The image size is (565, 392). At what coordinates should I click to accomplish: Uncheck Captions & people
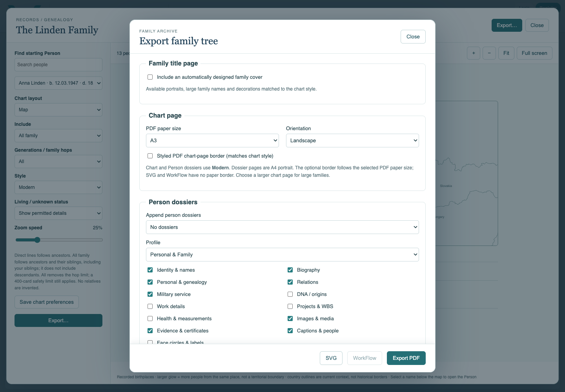click(290, 331)
